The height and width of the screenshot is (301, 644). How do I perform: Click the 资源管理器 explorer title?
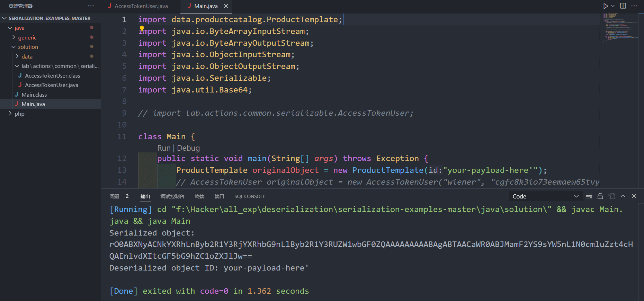20,6
